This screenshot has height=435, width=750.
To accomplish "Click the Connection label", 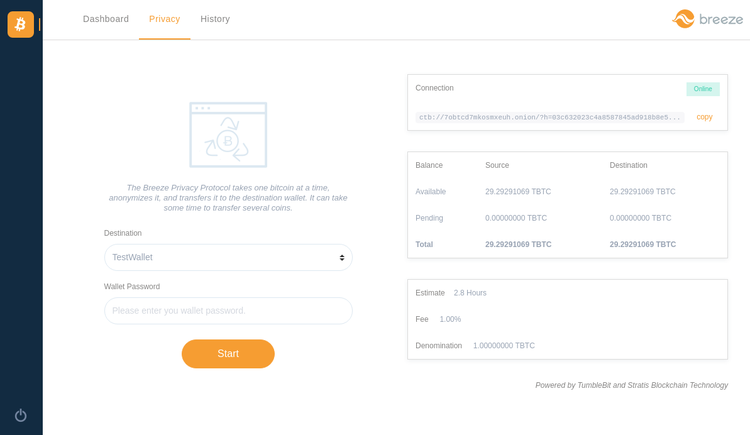I will 434,88.
